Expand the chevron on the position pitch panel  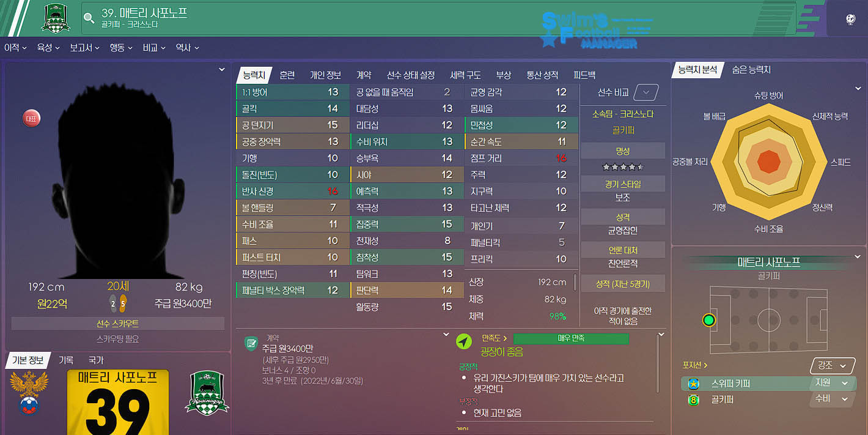(858, 256)
